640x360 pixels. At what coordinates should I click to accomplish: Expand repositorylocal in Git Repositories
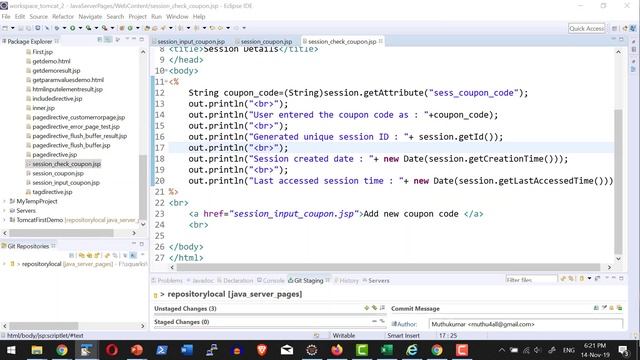point(4,264)
